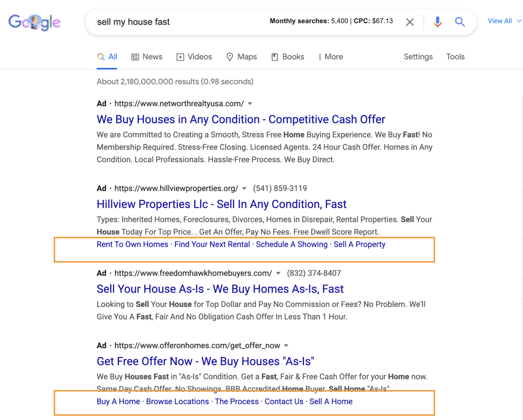Start voice search with microphone icon
The image size is (523, 420).
tap(437, 22)
